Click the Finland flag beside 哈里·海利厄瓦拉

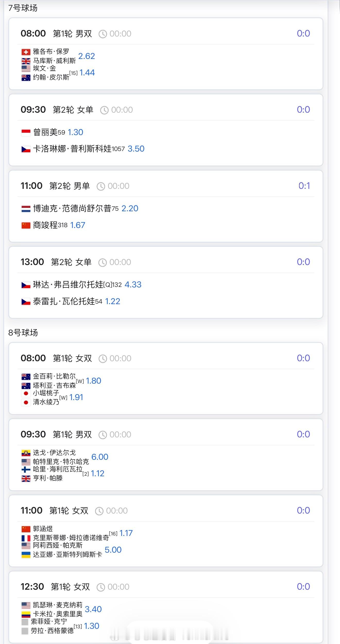click(x=26, y=470)
